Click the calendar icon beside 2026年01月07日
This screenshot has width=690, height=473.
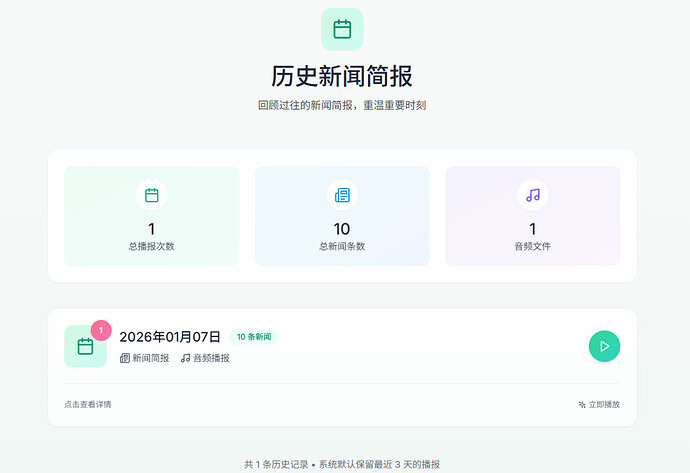pos(85,347)
